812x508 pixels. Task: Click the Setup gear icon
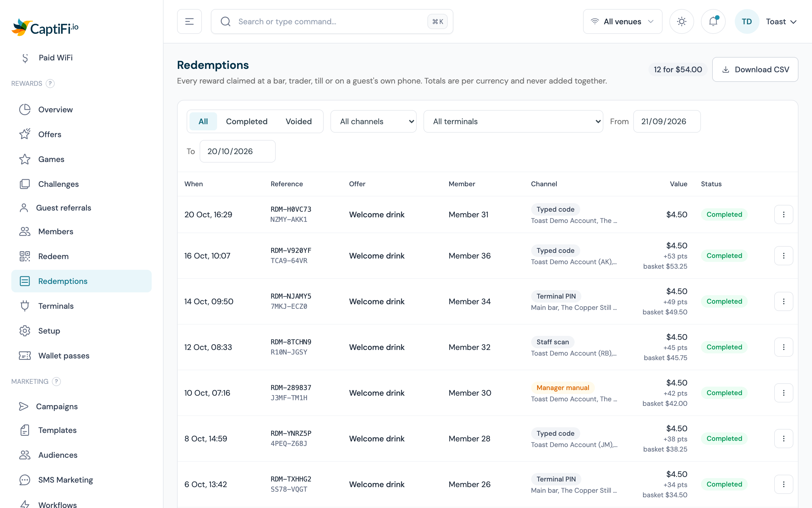25,331
